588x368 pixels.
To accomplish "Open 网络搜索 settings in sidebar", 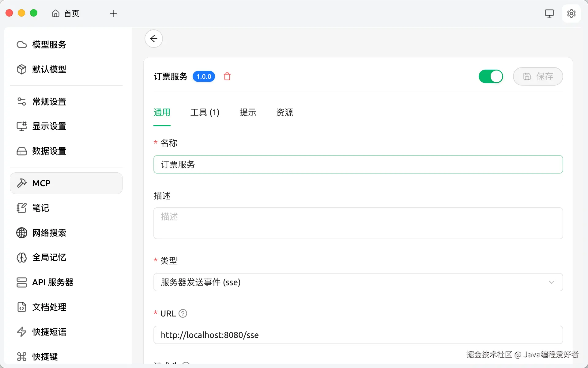I will [49, 233].
